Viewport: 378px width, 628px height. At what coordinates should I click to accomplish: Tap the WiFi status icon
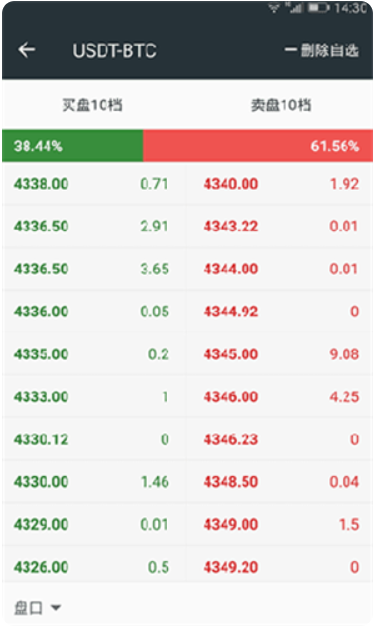pos(274,8)
